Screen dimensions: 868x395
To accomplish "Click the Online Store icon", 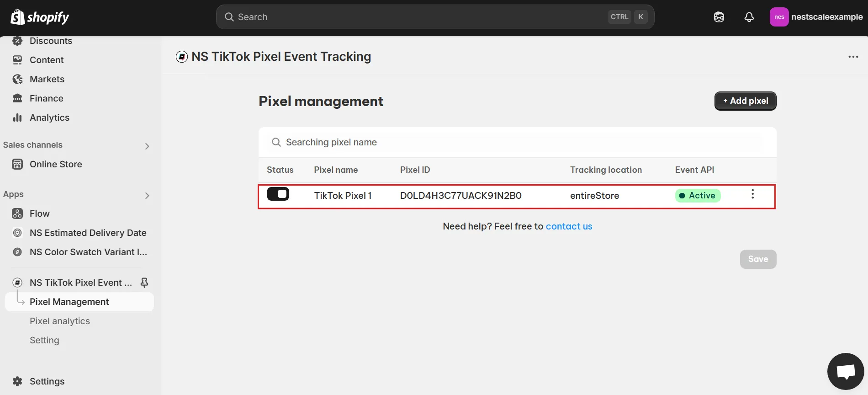I will click(17, 164).
